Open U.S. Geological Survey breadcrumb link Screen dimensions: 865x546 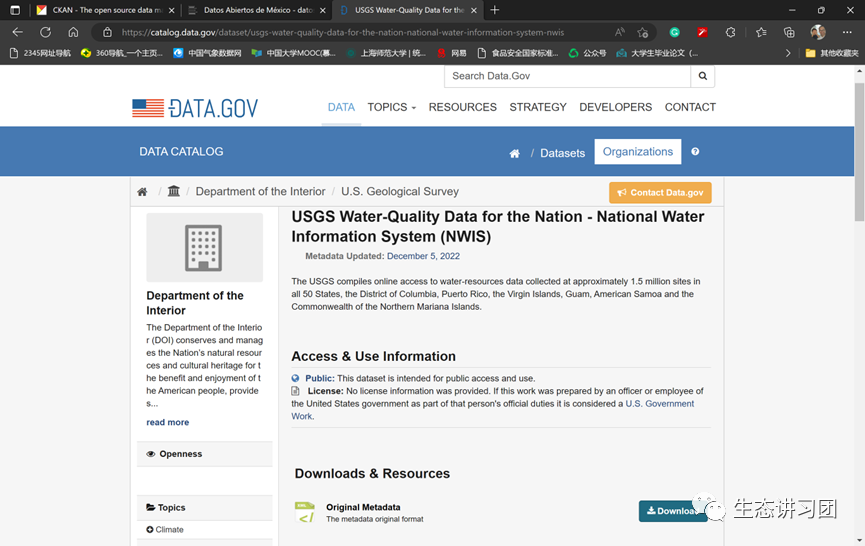point(400,191)
